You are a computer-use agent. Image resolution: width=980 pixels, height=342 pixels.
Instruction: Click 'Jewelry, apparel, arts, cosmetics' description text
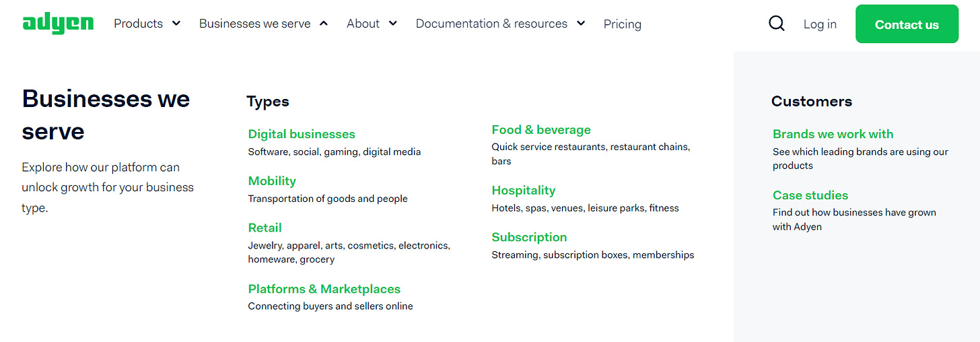349,252
